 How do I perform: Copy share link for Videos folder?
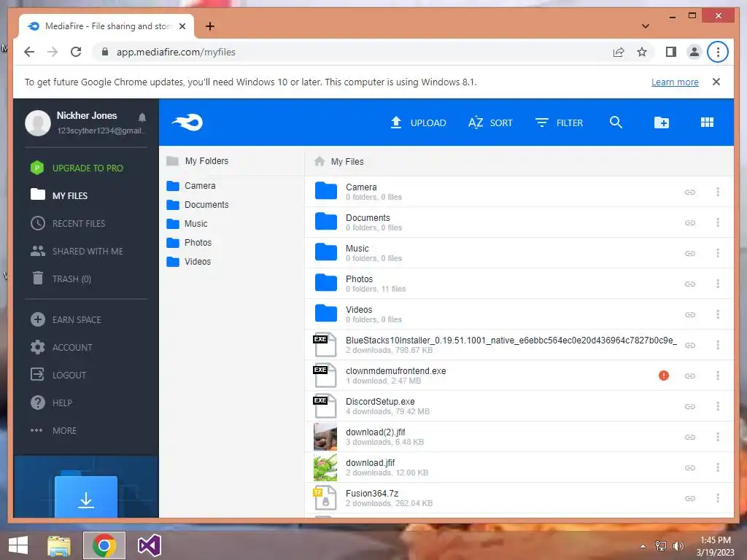pyautogui.click(x=690, y=314)
